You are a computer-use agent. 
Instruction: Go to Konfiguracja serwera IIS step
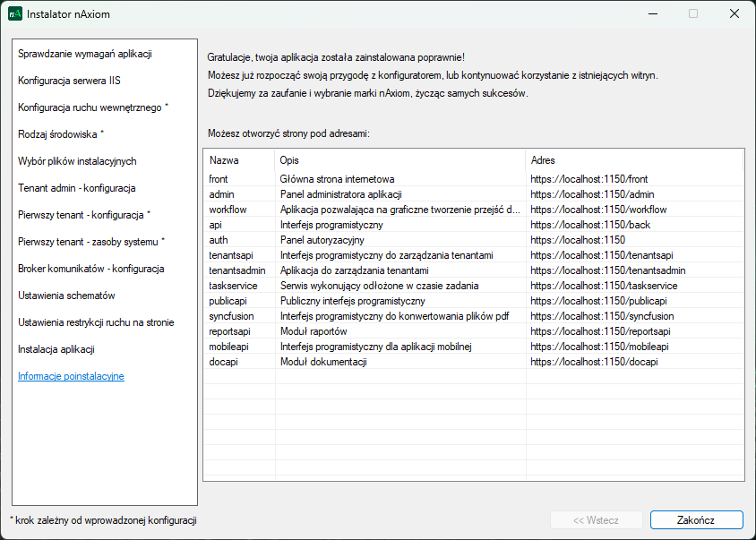click(x=69, y=81)
